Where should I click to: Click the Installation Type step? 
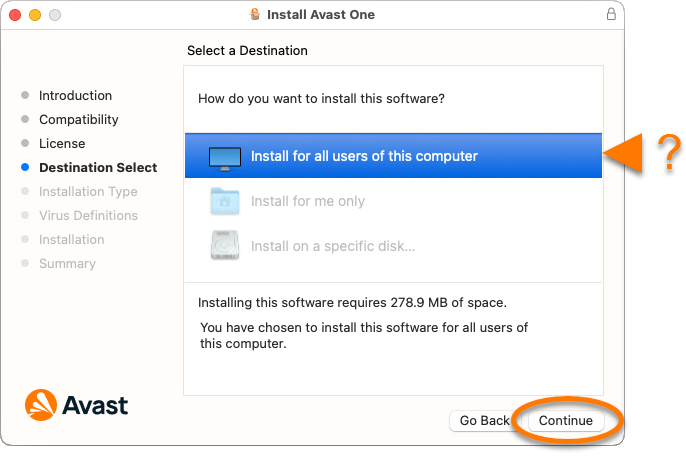(88, 192)
